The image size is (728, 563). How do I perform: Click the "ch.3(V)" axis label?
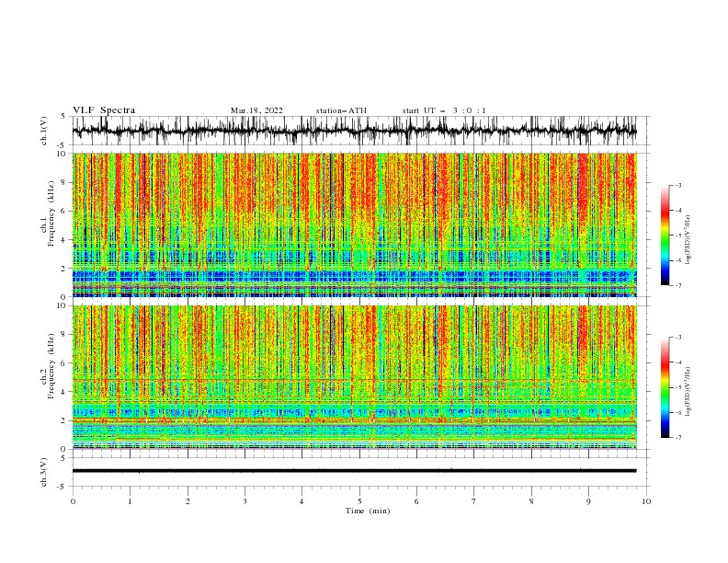pos(44,472)
